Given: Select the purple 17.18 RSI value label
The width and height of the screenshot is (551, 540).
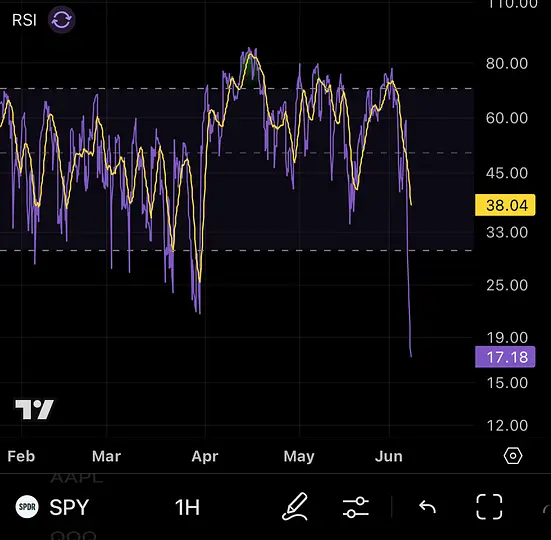Looking at the screenshot, I should coord(505,357).
